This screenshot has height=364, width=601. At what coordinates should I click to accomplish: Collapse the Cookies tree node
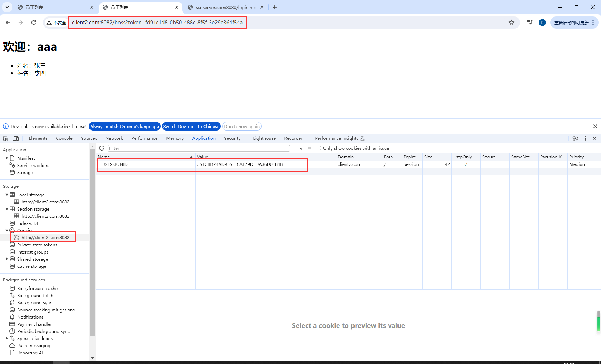7,230
